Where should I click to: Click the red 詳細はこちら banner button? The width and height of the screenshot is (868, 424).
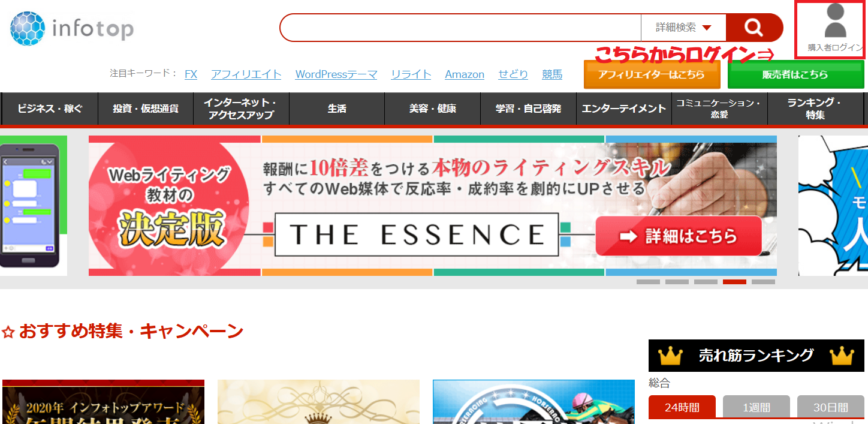(679, 236)
